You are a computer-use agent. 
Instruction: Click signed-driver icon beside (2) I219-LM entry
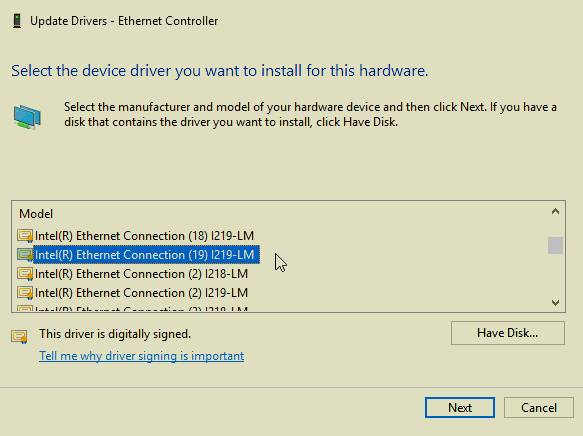point(25,293)
